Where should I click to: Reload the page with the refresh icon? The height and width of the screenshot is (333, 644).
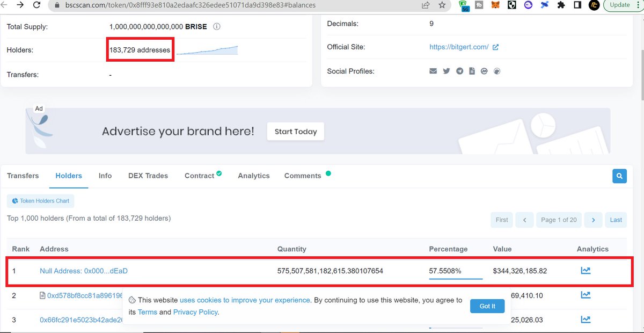click(x=37, y=5)
